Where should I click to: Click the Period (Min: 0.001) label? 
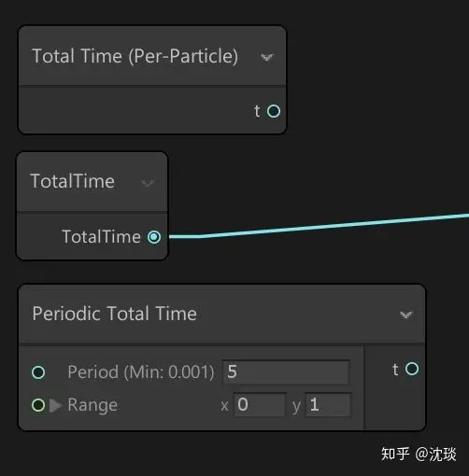(x=141, y=371)
